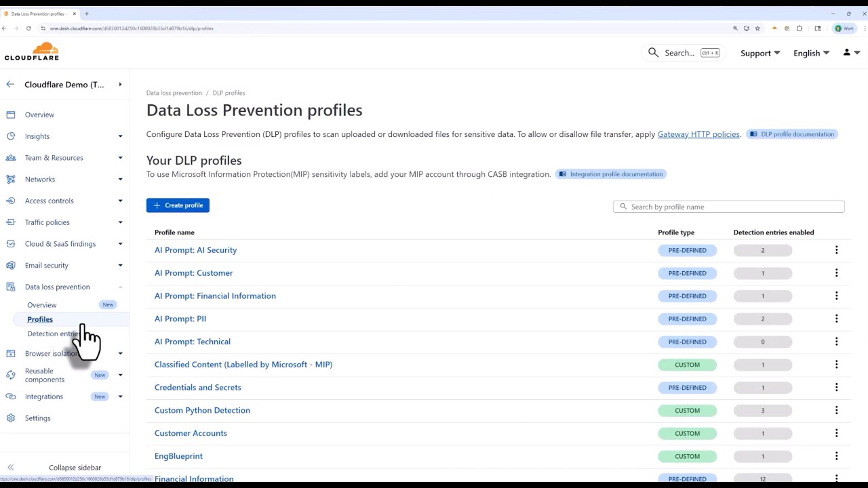Viewport: 868px width, 488px height.
Task: Expand the Reusable components section arrow
Action: pos(120,375)
